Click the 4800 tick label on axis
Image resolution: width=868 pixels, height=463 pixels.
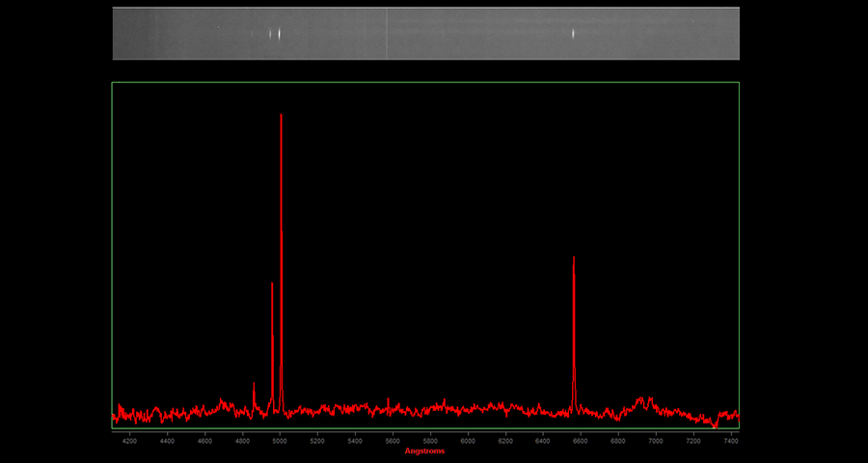(242, 441)
